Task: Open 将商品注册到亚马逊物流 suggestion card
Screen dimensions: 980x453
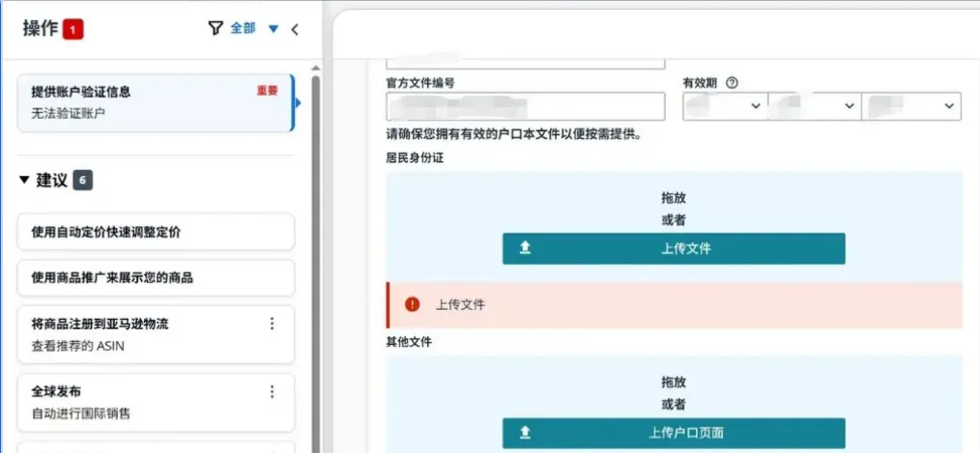Action: (x=155, y=334)
